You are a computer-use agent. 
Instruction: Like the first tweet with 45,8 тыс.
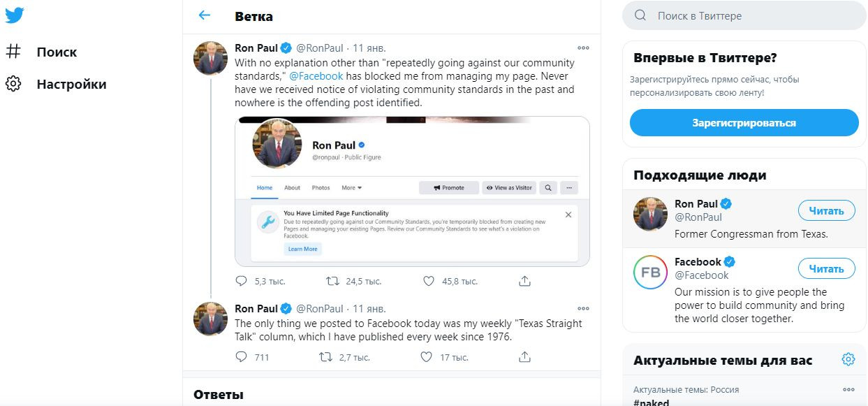(x=429, y=281)
